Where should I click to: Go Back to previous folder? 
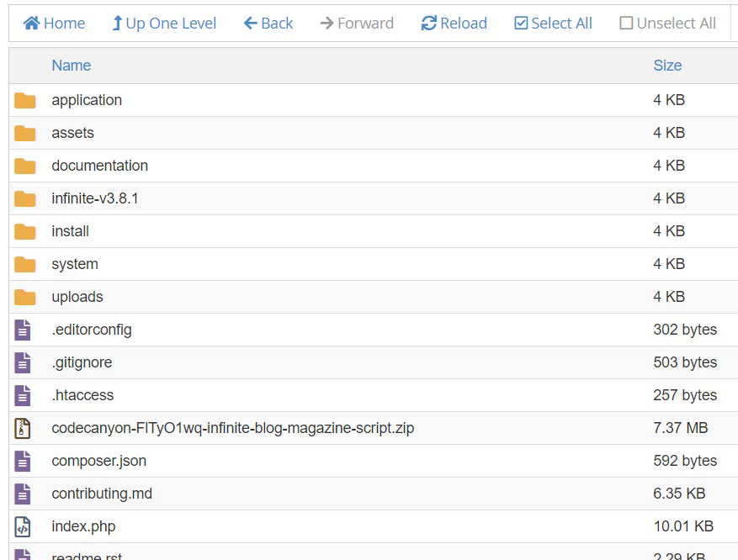tap(268, 24)
